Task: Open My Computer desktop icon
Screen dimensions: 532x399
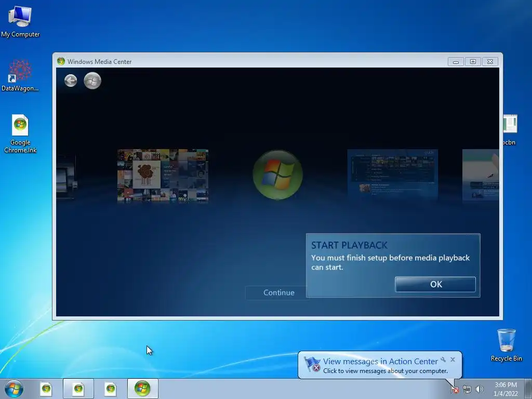Action: click(x=20, y=22)
